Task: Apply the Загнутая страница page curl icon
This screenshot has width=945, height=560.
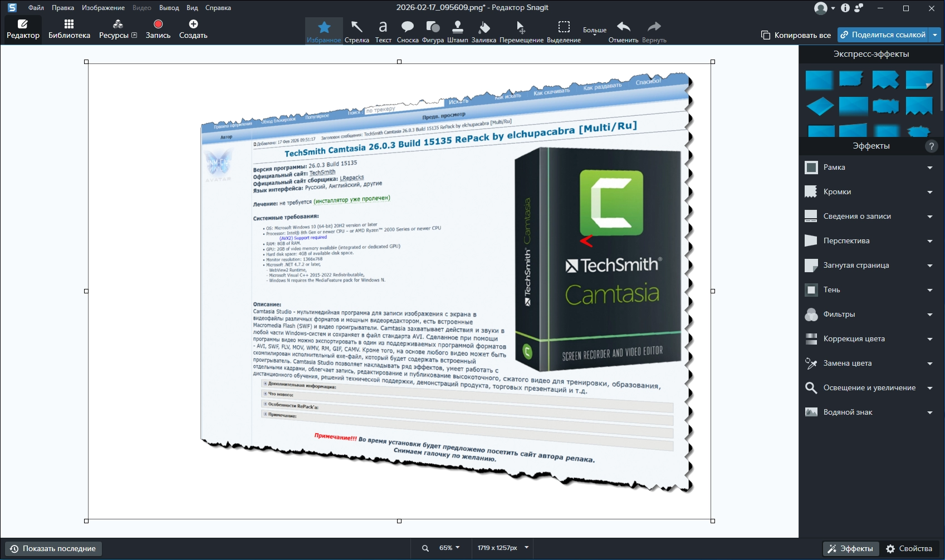Action: click(x=811, y=265)
